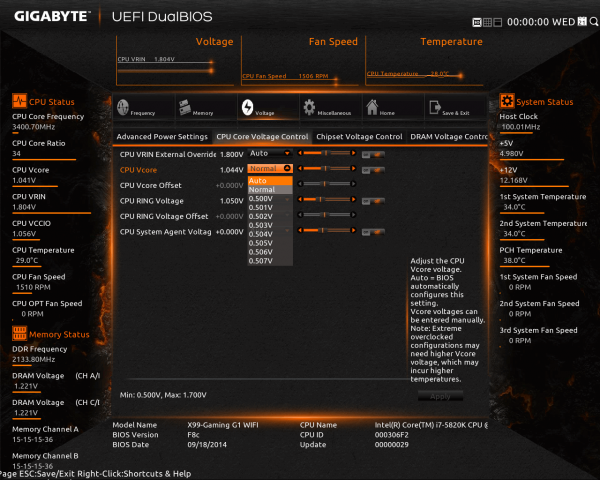Click the magnifier search icon
Image resolution: width=600 pixels, height=480 pixels.
[x=594, y=21]
